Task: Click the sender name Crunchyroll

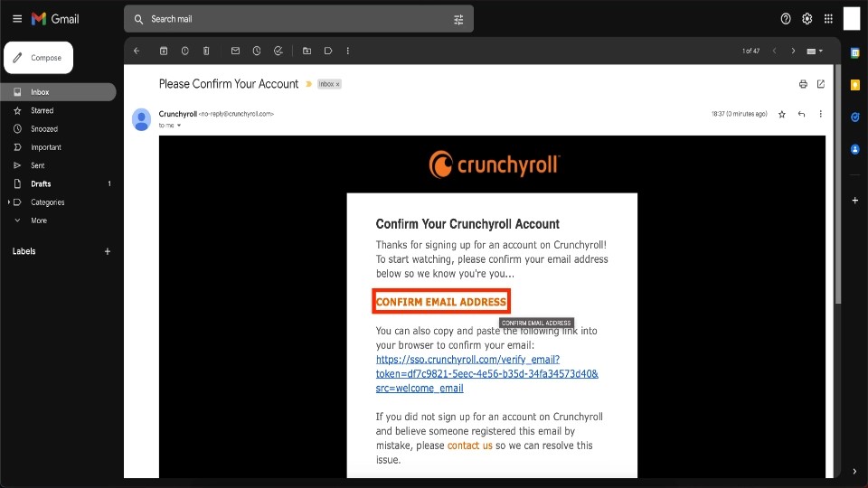Action: (x=178, y=114)
